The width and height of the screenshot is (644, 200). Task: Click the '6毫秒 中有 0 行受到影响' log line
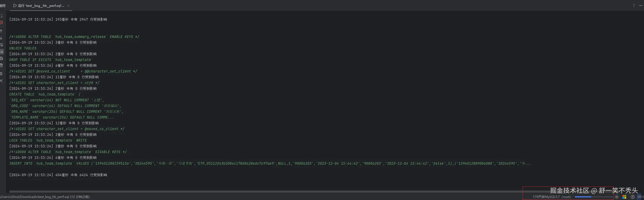click(x=53, y=65)
